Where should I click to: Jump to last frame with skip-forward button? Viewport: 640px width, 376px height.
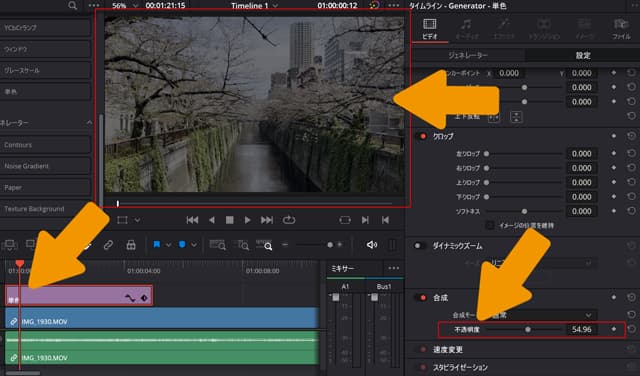267,220
